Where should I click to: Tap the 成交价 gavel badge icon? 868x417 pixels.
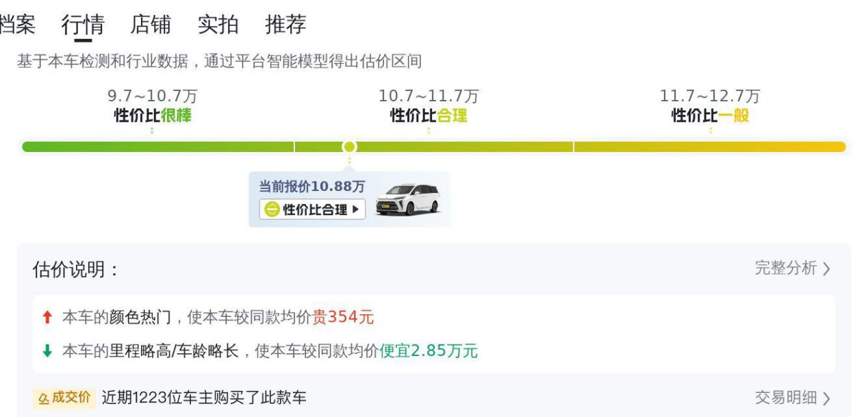pos(44,398)
